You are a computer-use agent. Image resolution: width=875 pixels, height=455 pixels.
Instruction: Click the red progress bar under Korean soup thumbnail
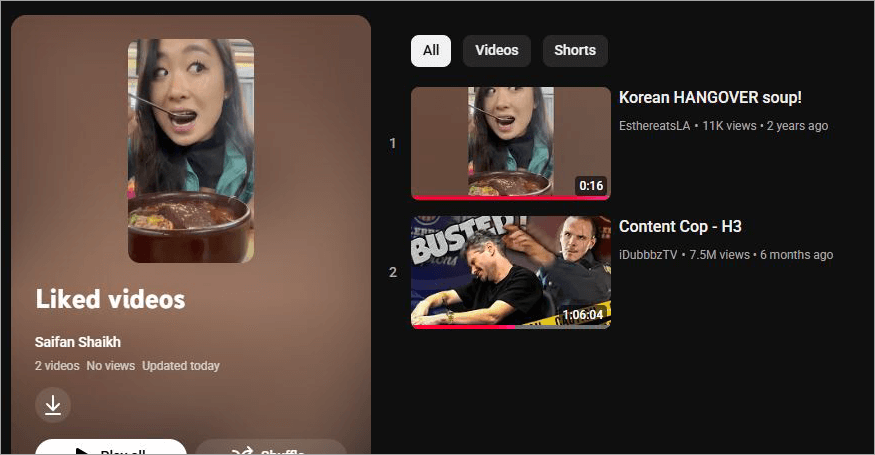coord(511,198)
